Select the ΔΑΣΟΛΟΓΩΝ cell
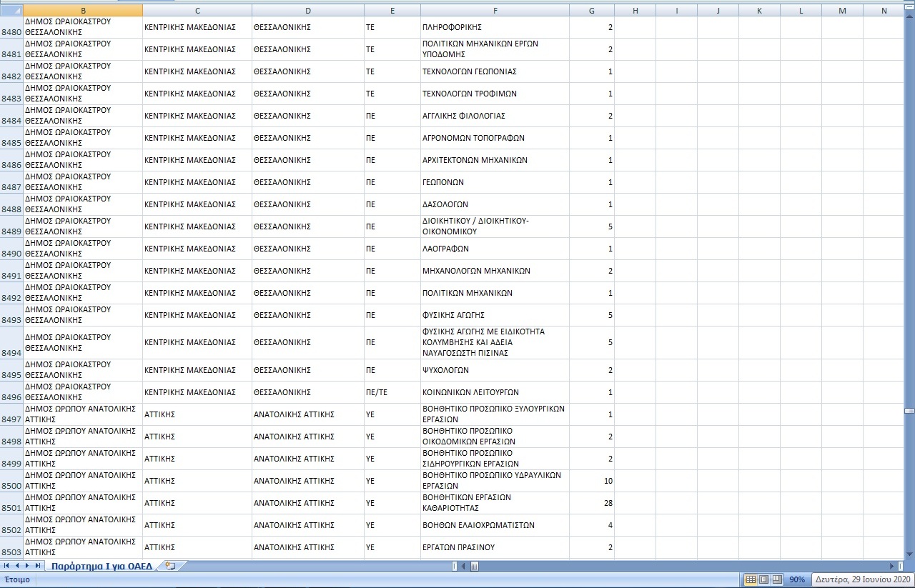915x588 pixels. 495,204
